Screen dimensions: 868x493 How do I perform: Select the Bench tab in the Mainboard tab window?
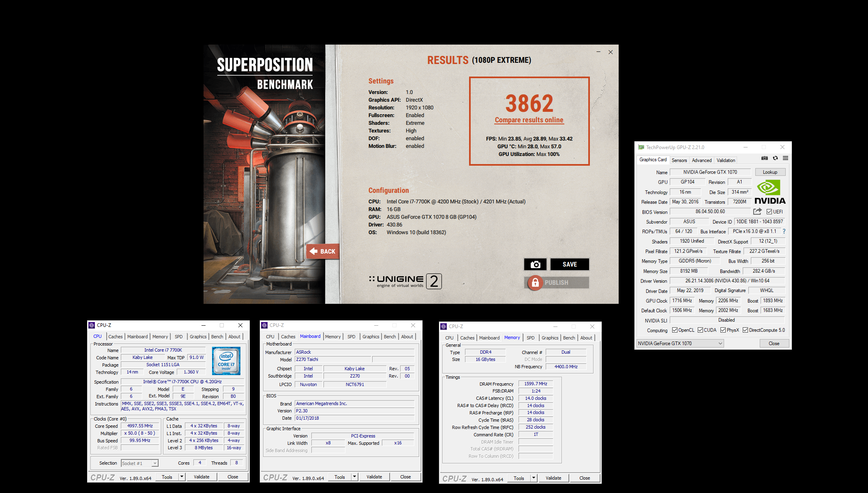point(390,337)
